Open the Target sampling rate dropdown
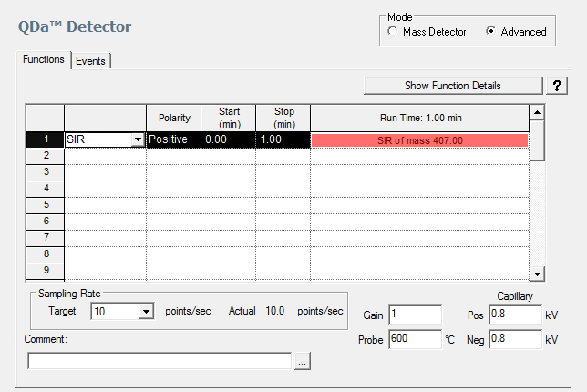587x392 pixels. (146, 311)
